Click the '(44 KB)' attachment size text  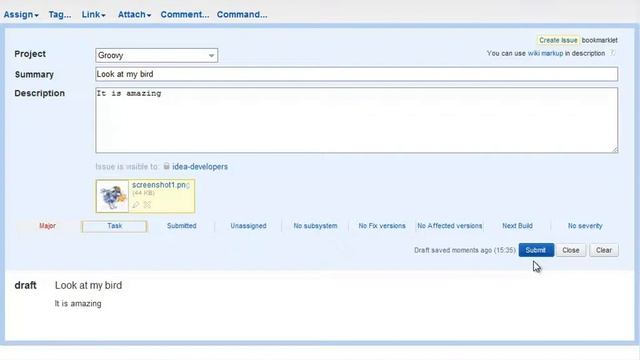pyautogui.click(x=143, y=193)
